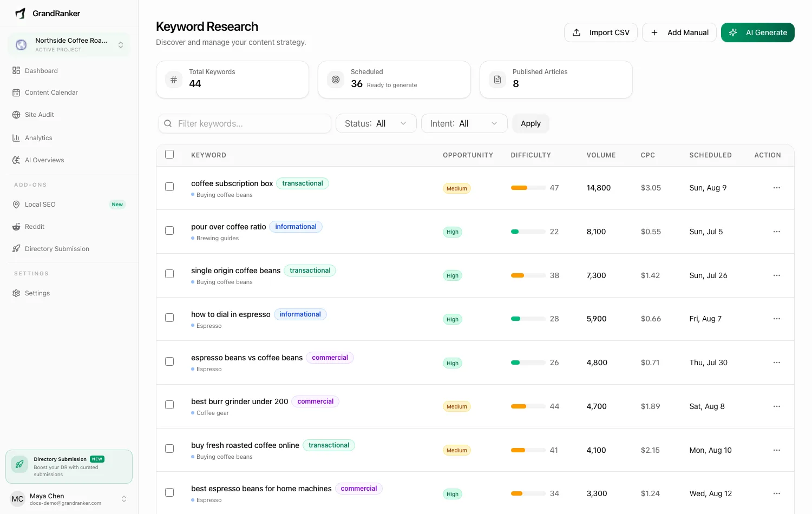Click the Directory Submission rocket icon in menu
The image size is (812, 514).
point(16,249)
